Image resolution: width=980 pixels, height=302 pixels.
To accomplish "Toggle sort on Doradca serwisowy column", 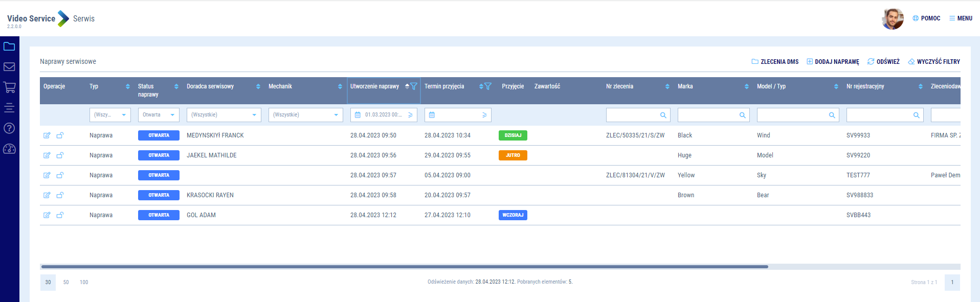I will (258, 86).
